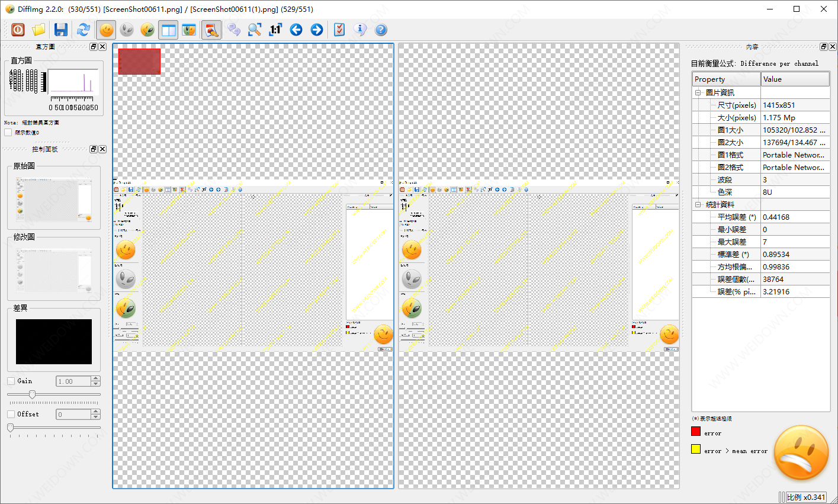This screenshot has width=838, height=504.
Task: Click the red error color swatch
Action: [696, 431]
